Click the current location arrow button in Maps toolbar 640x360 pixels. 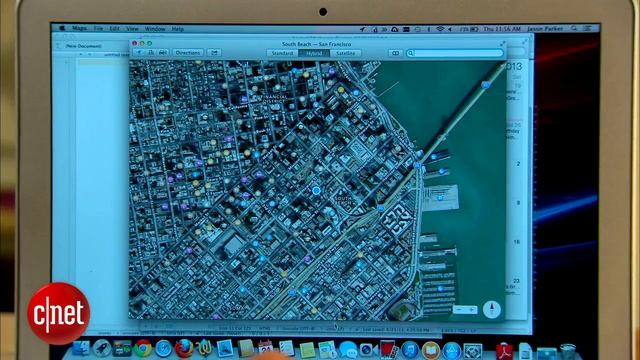coord(140,53)
